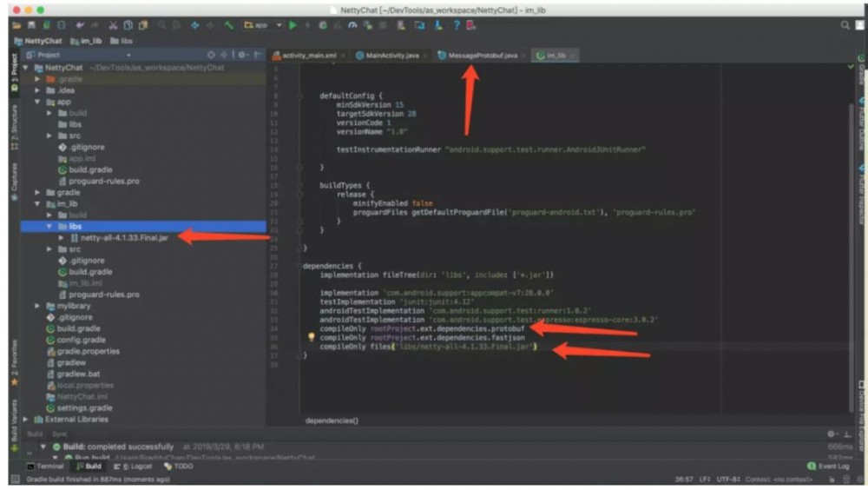The image size is (868, 490).
Task: Click the AVD Manager device icon
Action: [x=419, y=25]
